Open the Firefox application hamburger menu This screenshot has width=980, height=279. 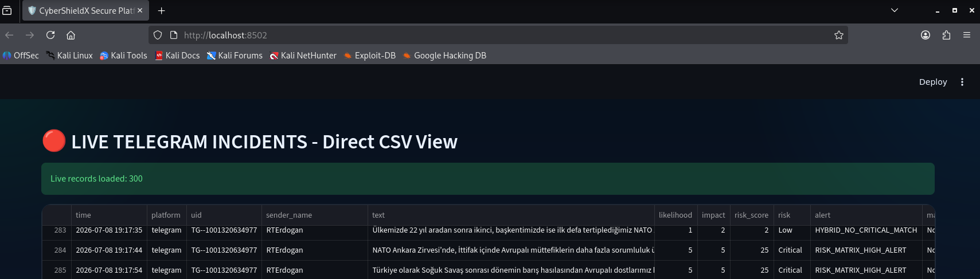point(967,35)
